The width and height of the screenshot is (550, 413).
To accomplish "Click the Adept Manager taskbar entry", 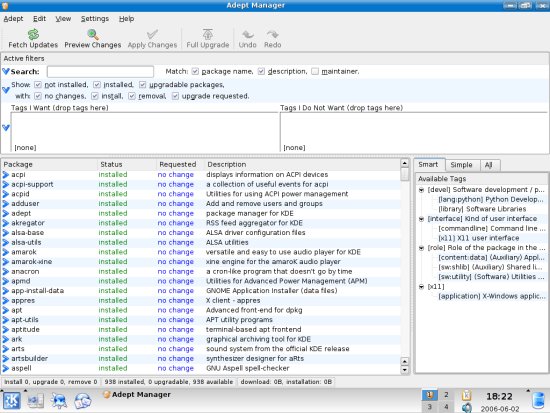I will click(x=137, y=395).
